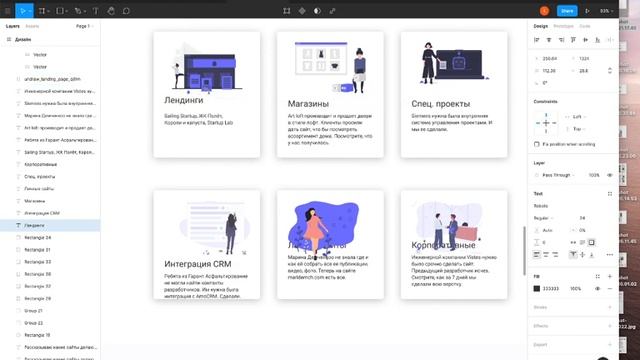Open the Figma main menu icon

[x=7, y=11]
